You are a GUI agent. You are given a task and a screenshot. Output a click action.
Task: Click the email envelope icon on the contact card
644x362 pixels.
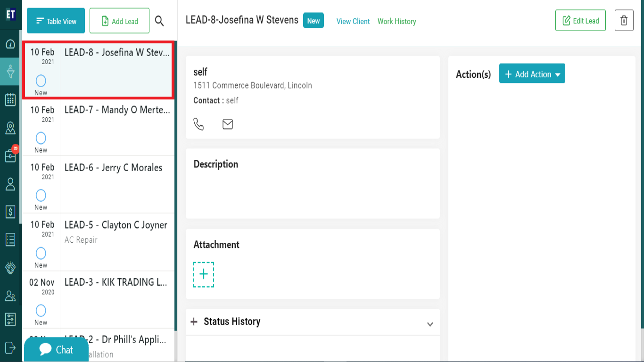(228, 124)
